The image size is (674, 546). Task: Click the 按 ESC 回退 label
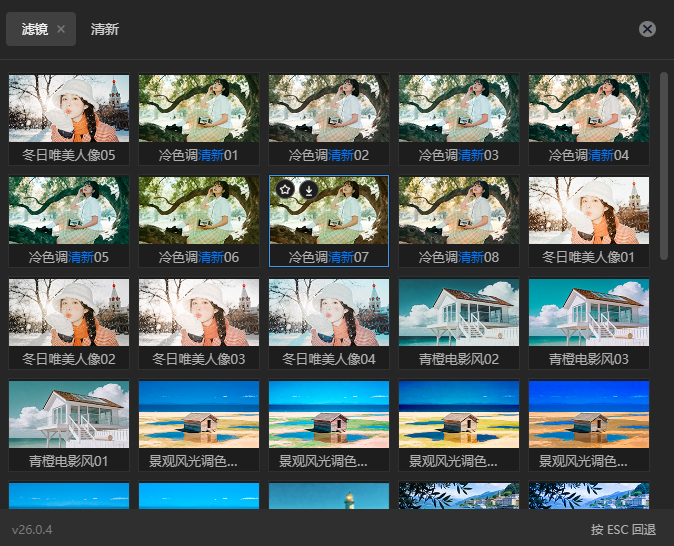(623, 529)
